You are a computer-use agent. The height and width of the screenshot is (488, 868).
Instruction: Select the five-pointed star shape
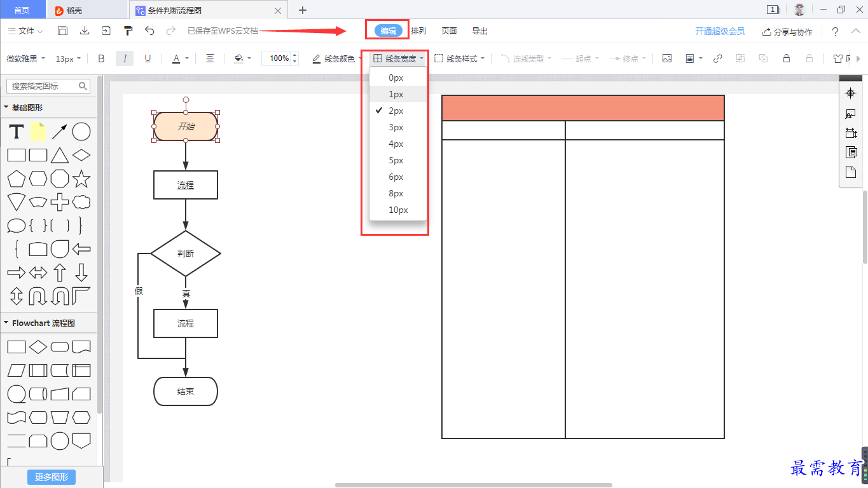coord(81,179)
